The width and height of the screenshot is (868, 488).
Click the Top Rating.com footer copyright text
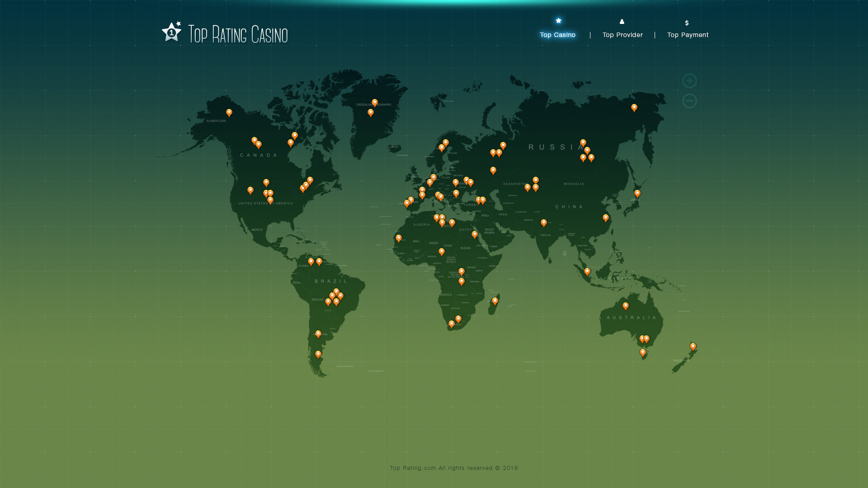(454, 468)
